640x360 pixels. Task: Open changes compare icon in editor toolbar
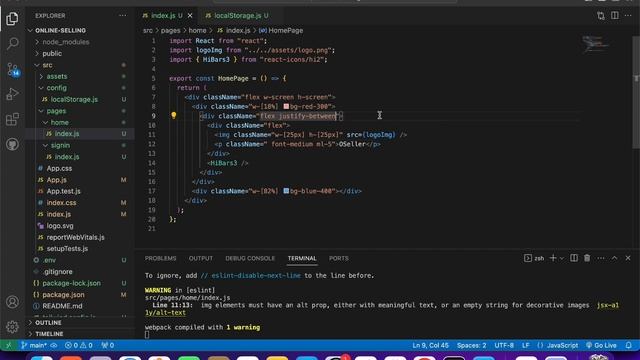click(600, 16)
